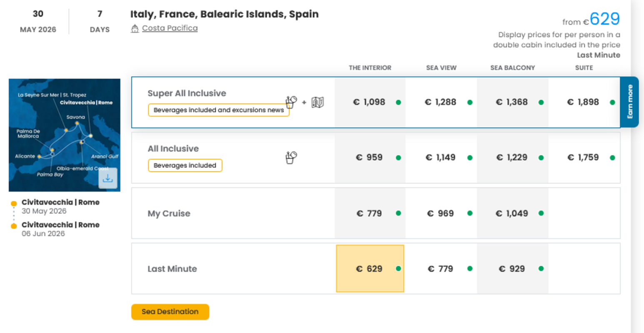644x333 pixels.
Task: Select All Inclusive sea balcony €1,229
Action: coord(512,158)
